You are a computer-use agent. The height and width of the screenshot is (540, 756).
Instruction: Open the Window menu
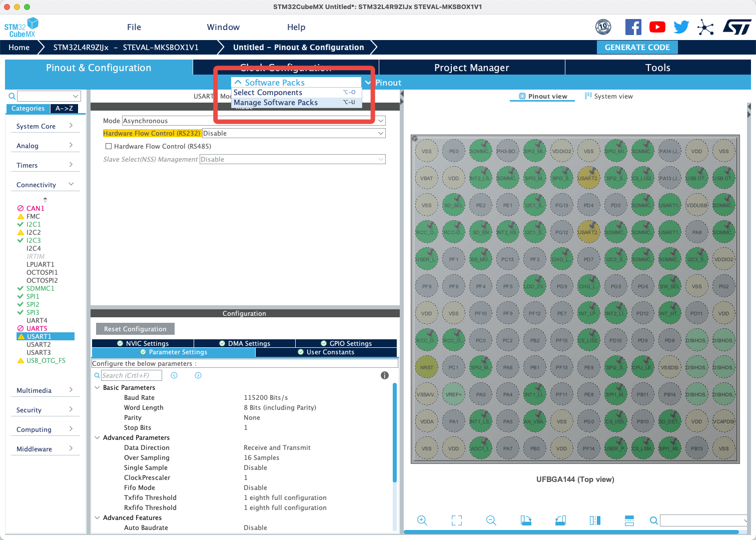point(223,27)
